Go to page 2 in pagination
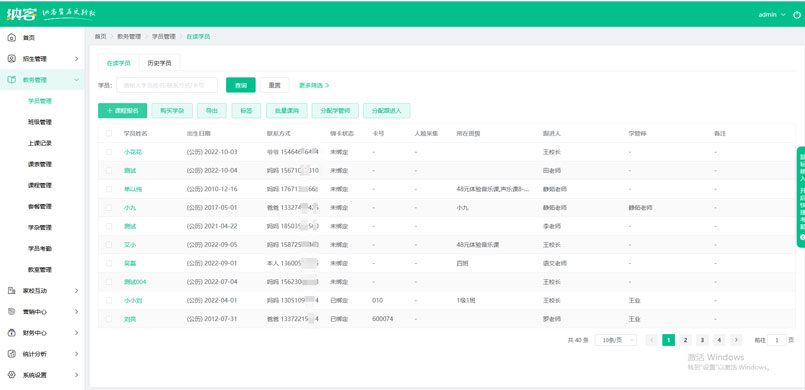Screen dimensions: 805x390 point(685,340)
